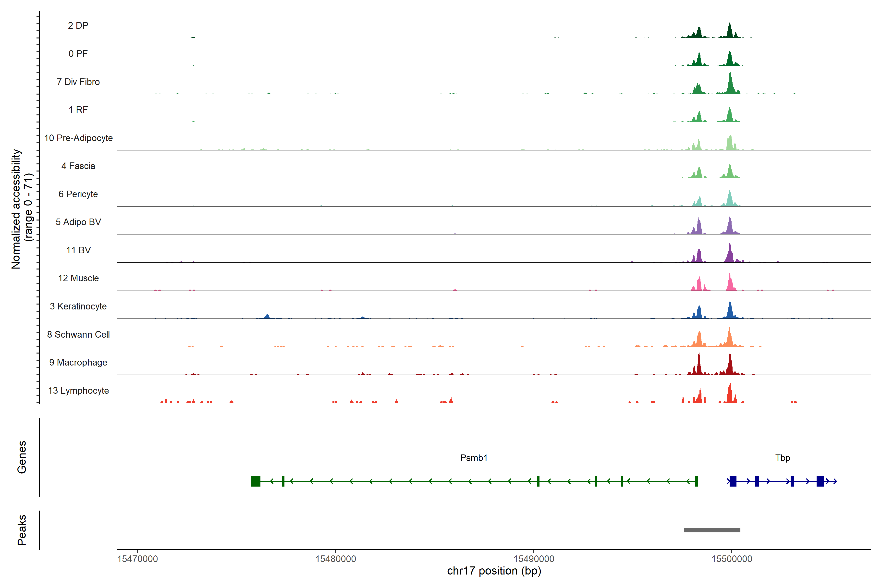The image size is (882, 588).
Task: Click the gray peak region bar
Action: [712, 530]
